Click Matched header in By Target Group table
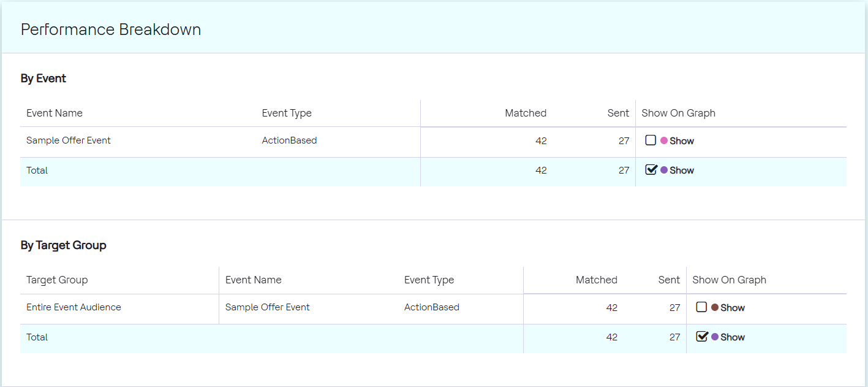Image resolution: width=868 pixels, height=387 pixels. 597,280
